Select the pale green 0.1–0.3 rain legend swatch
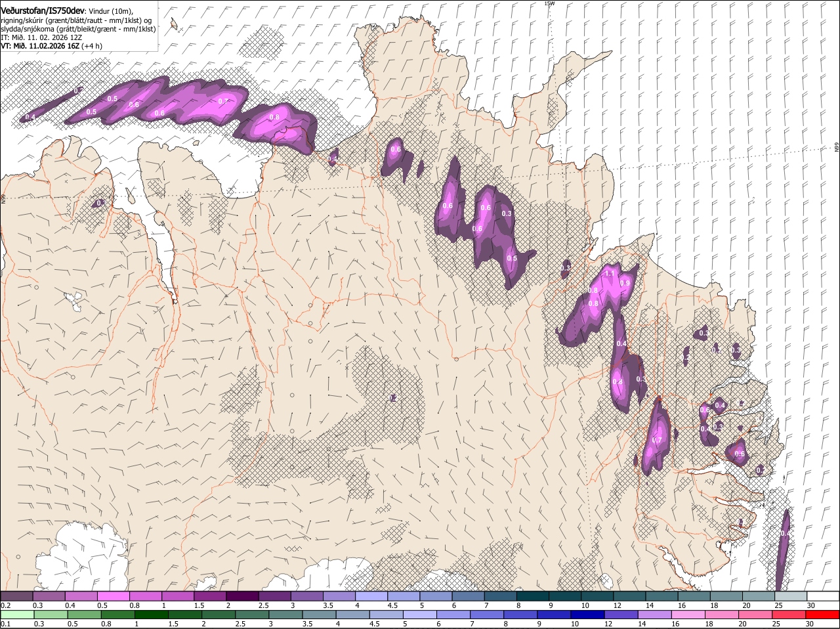 point(16,615)
